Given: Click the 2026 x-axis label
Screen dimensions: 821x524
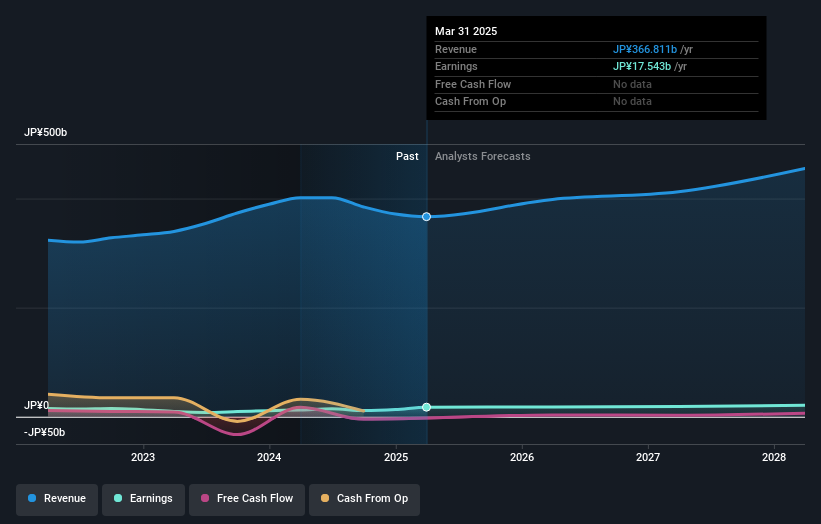Looking at the screenshot, I should point(522,457).
